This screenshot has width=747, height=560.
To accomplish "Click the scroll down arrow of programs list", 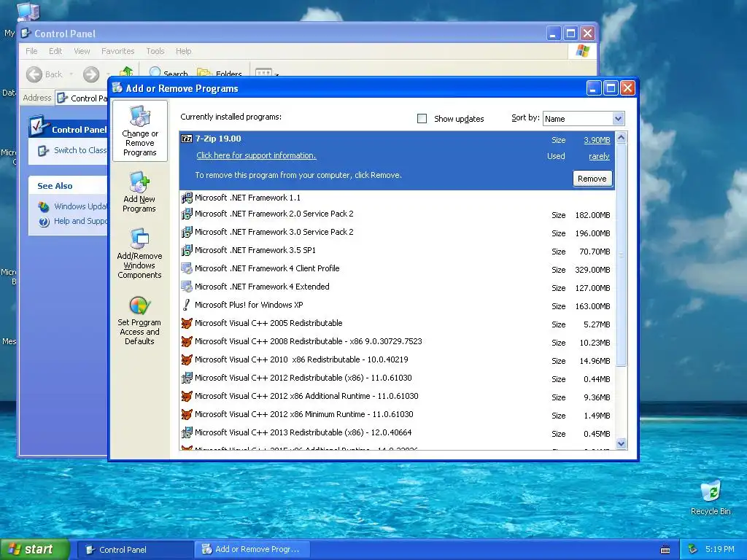I will point(621,444).
